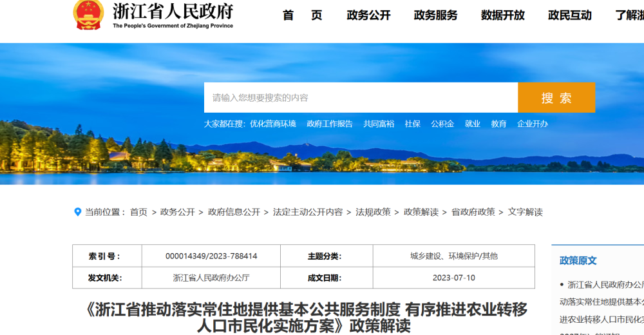Image resolution: width=644 pixels, height=335 pixels.
Task: Select the 政府工作报告 hot search term
Action: pyautogui.click(x=330, y=124)
